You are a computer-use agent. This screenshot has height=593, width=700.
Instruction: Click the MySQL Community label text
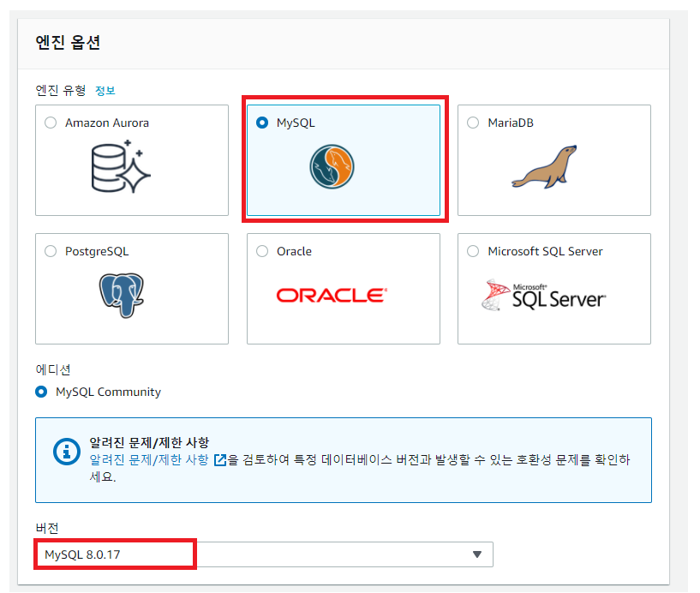click(108, 392)
